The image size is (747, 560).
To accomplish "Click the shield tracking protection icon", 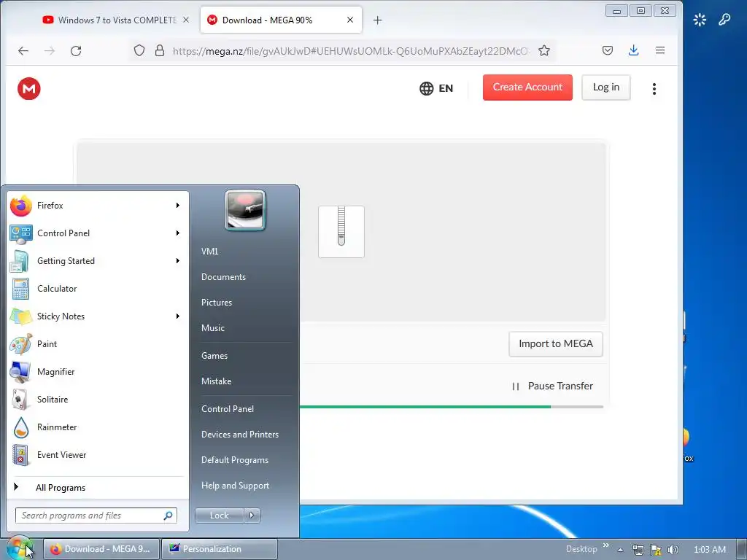I will [139, 50].
